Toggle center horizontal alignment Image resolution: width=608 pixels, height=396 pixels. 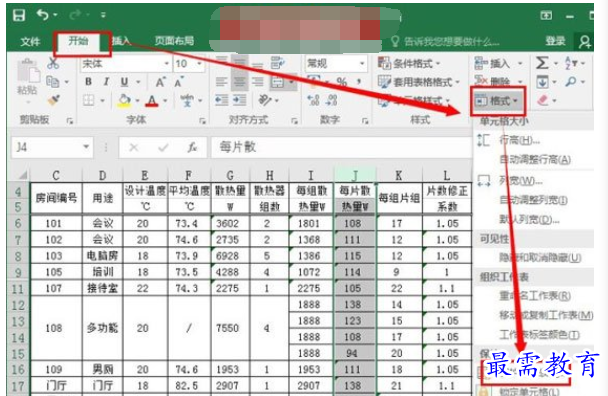coord(240,82)
